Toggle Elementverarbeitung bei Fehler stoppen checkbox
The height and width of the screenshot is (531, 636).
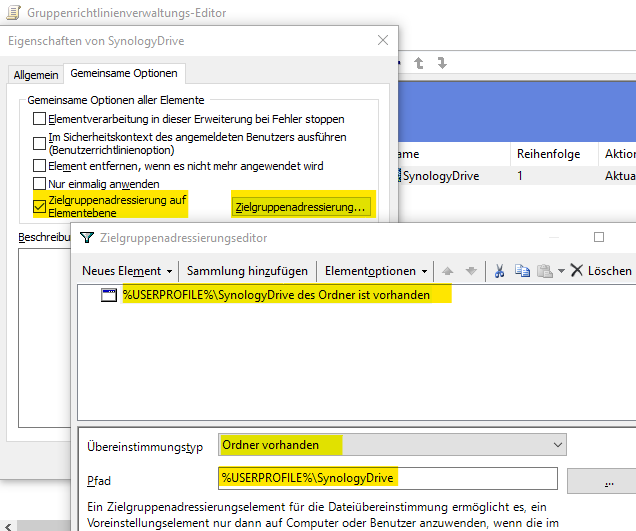(39, 119)
